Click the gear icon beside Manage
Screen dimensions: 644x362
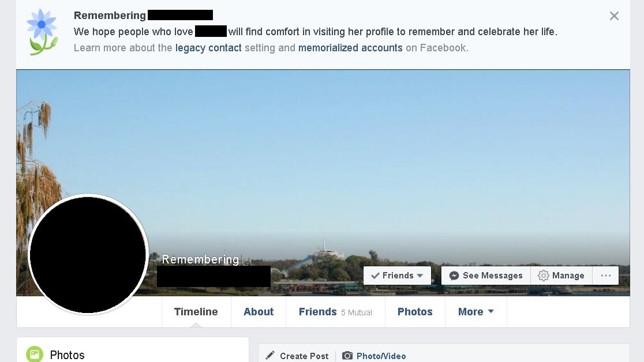[544, 276]
